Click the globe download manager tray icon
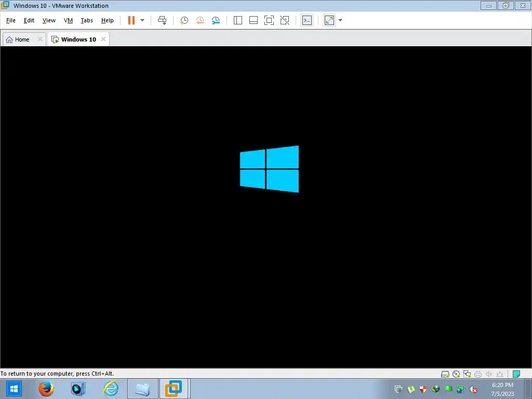This screenshot has height=399, width=532. click(x=436, y=389)
